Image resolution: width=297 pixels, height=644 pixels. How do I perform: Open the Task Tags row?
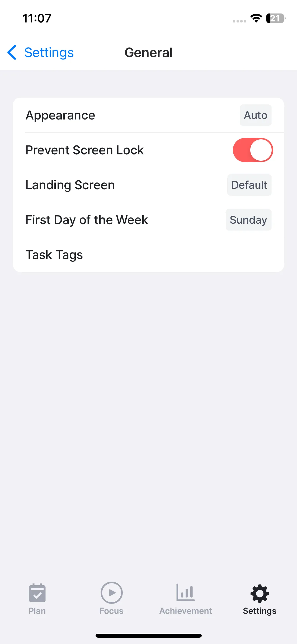(x=148, y=255)
